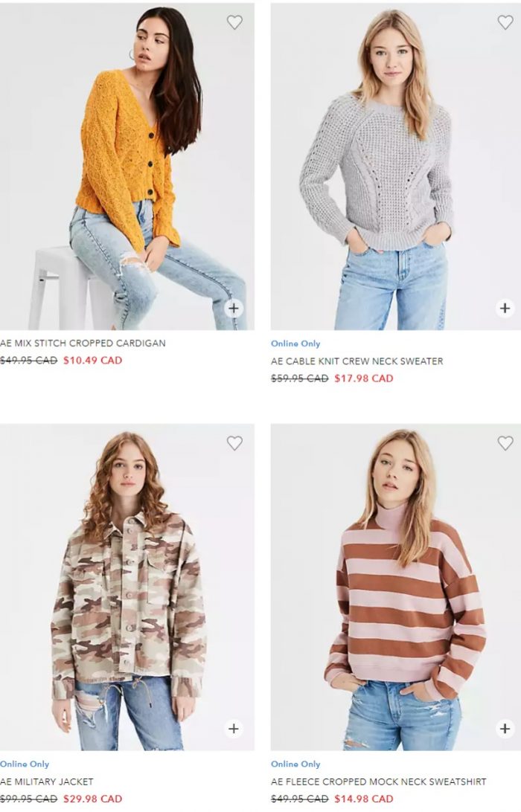This screenshot has width=521, height=812.
Task: Open AE Mix Stitch Cropped Cardigan title
Action: tap(83, 343)
